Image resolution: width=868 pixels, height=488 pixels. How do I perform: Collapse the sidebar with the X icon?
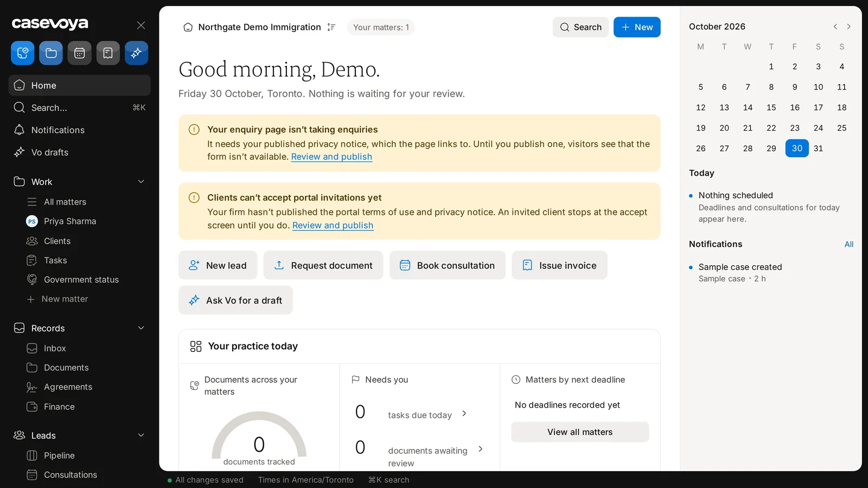click(141, 25)
